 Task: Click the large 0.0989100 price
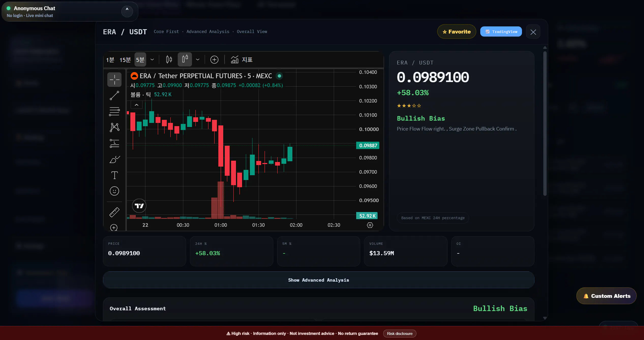[433, 77]
